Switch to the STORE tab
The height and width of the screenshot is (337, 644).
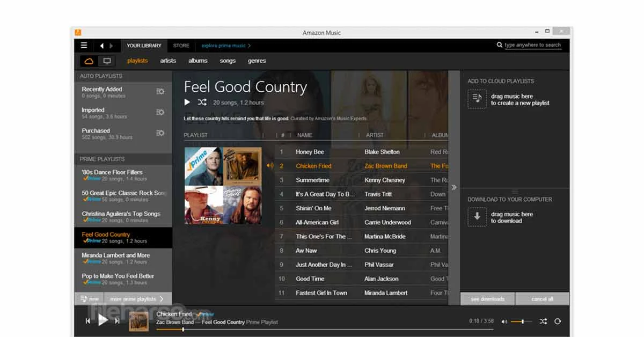181,46
